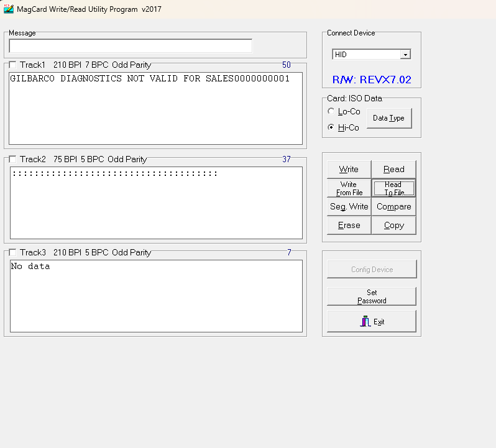
Task: Click the Read To File button
Action: click(394, 188)
